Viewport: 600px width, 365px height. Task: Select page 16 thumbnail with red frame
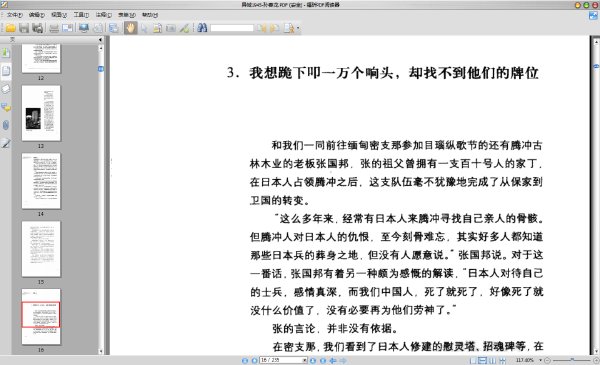41,316
